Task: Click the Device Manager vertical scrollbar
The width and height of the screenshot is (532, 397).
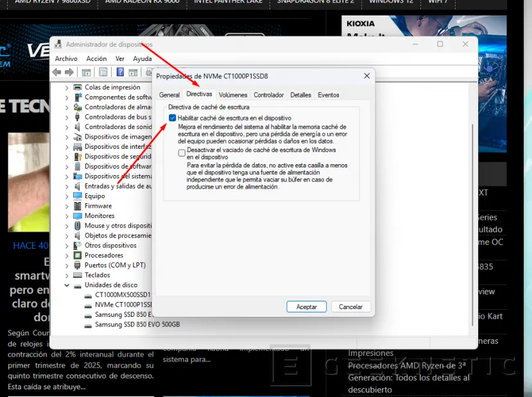Action: pyautogui.click(x=472, y=224)
